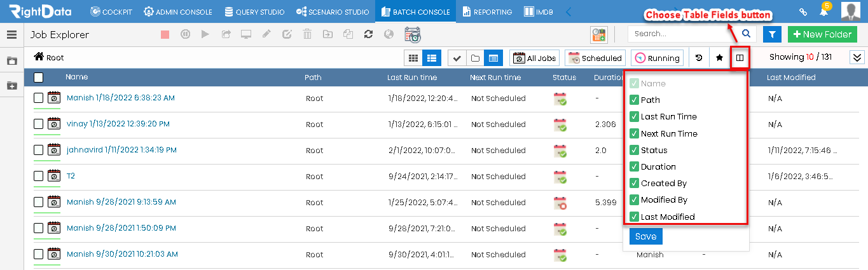Click the Save button
Viewport: 868px width, 270px height.
[x=646, y=236]
